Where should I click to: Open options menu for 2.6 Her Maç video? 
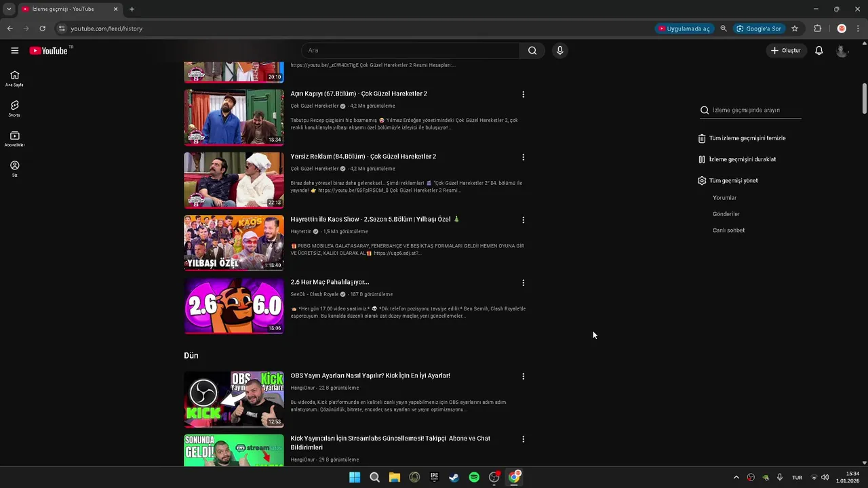(523, 283)
